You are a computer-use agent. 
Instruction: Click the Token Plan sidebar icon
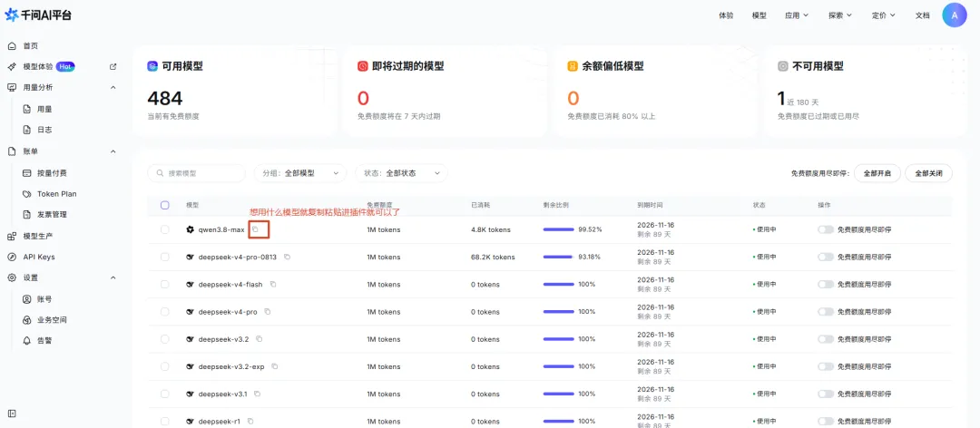coord(27,194)
